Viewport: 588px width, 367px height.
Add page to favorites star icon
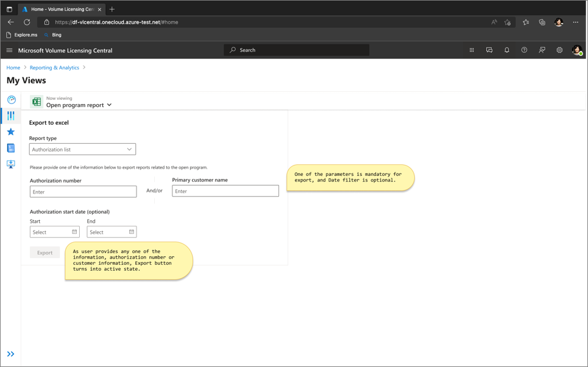(x=508, y=22)
